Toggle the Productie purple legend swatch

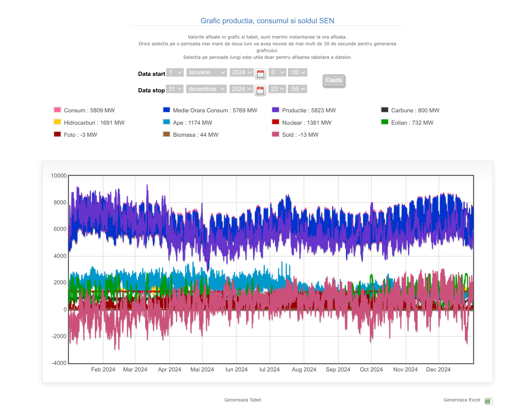point(275,110)
